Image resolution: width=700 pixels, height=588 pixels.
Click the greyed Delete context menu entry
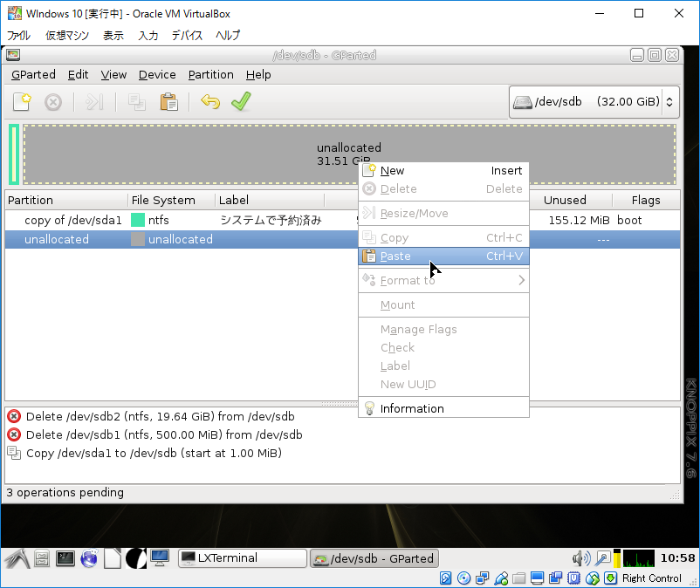click(443, 189)
